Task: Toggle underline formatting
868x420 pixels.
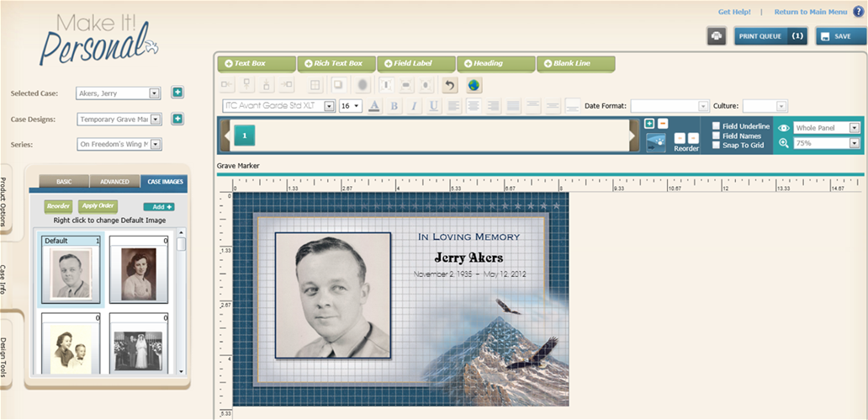Action: click(434, 106)
